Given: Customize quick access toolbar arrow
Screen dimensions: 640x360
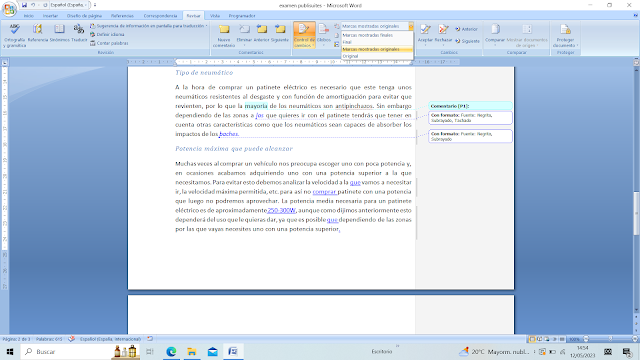Looking at the screenshot, I should 95,5.
